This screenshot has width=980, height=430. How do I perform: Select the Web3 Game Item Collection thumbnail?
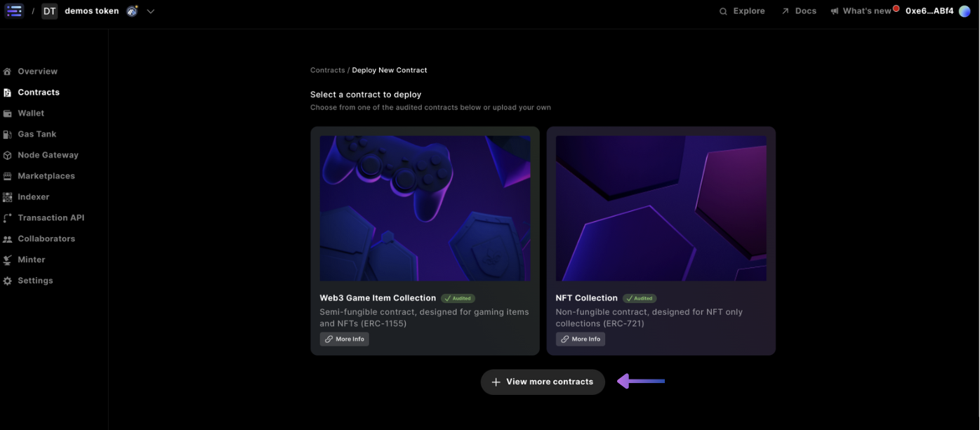click(x=425, y=208)
